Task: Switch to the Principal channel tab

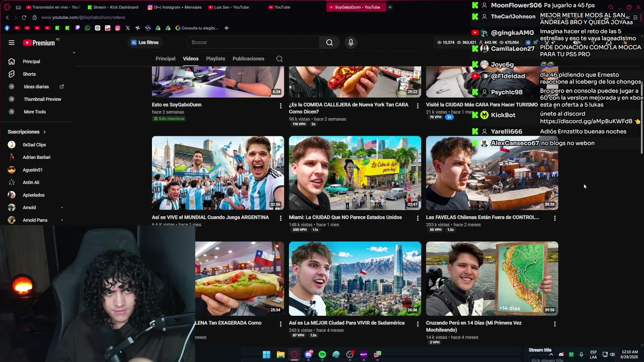Action: [166, 59]
